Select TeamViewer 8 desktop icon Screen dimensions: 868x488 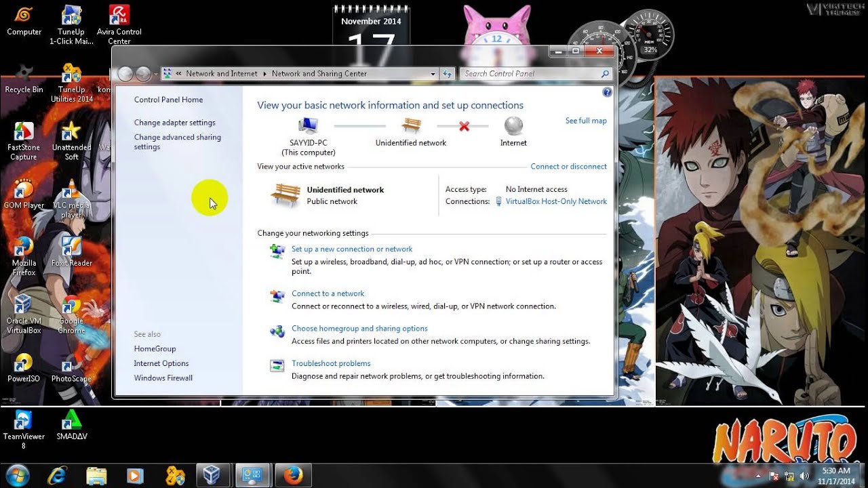(x=24, y=430)
